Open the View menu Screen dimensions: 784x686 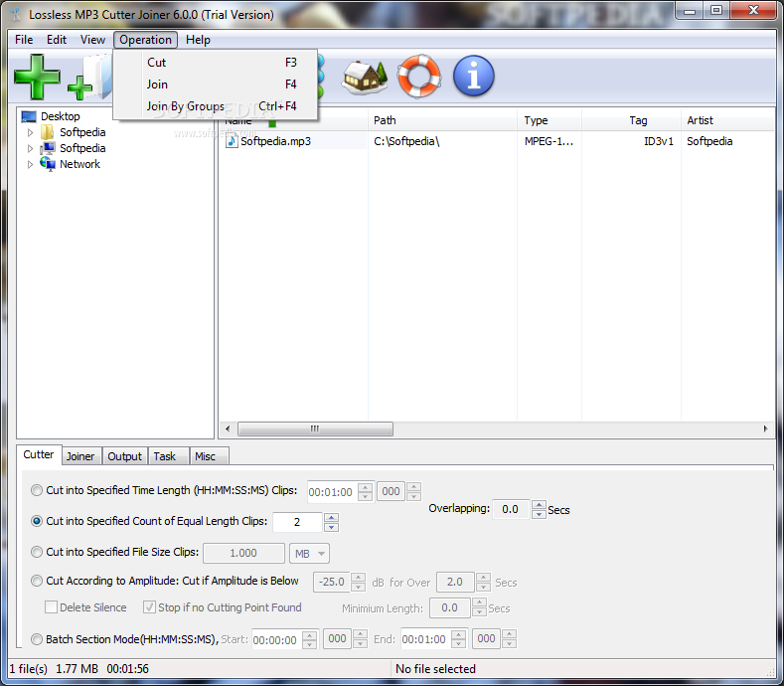(92, 40)
